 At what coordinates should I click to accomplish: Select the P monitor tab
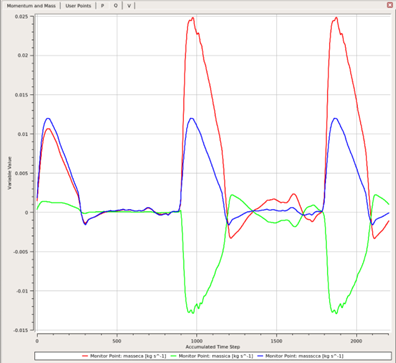[x=102, y=6]
